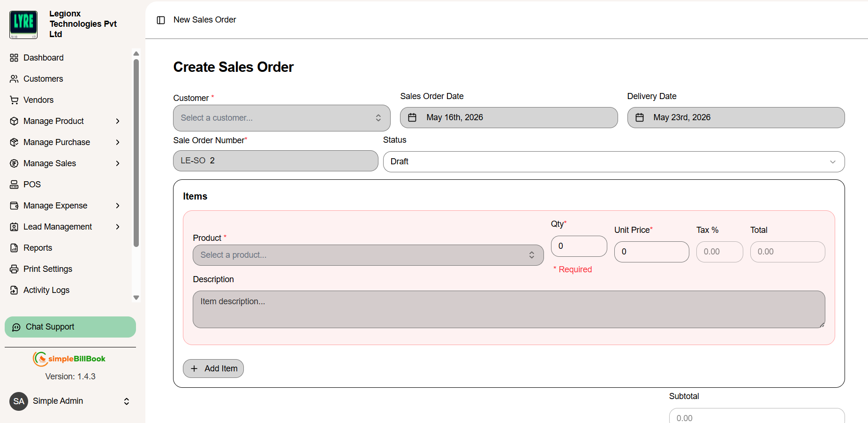Pick the Sales Order Date May 16th, 2026

point(509,117)
